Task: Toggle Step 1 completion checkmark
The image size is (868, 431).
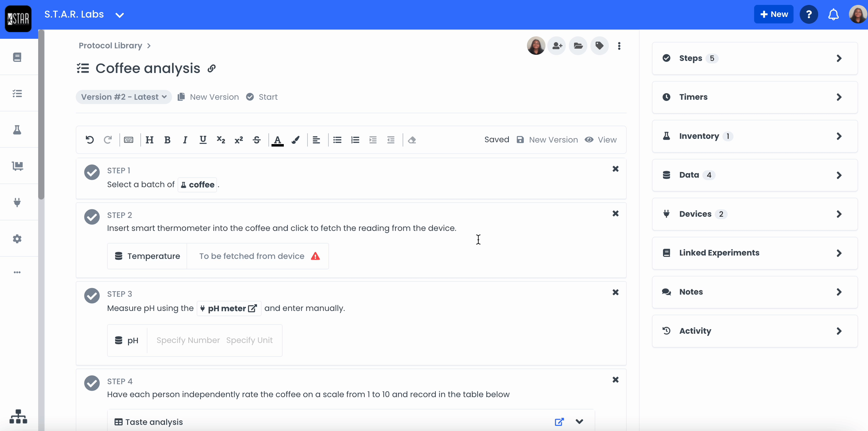Action: [x=91, y=172]
